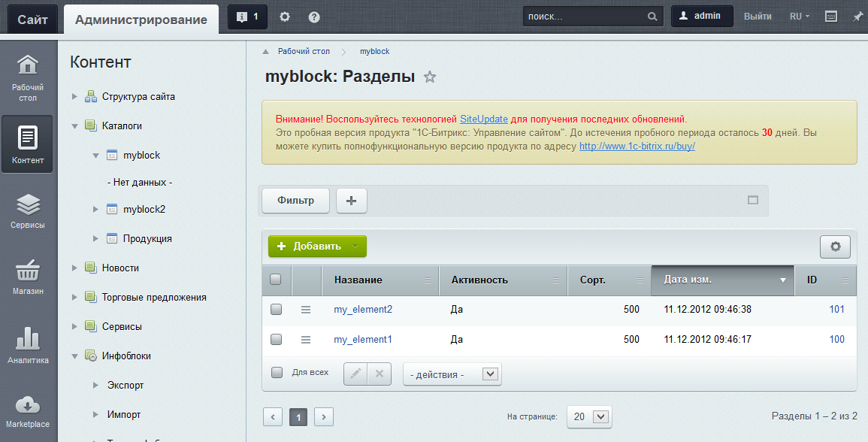Open the 1c-bitrix.ru/buy link
The height and width of the screenshot is (442, 868).
[x=637, y=147]
